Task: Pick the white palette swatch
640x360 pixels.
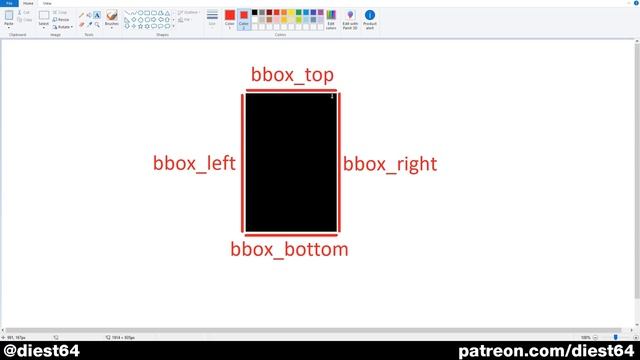Action: click(255, 20)
